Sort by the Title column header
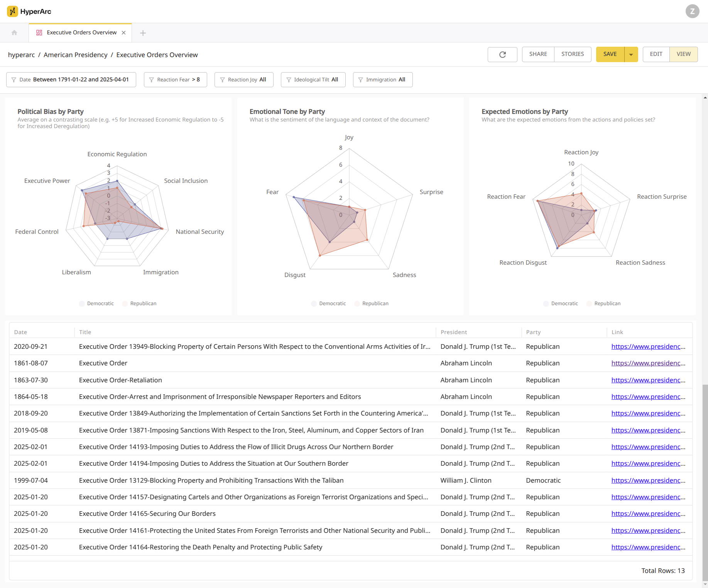Image resolution: width=708 pixels, height=588 pixels. point(85,332)
